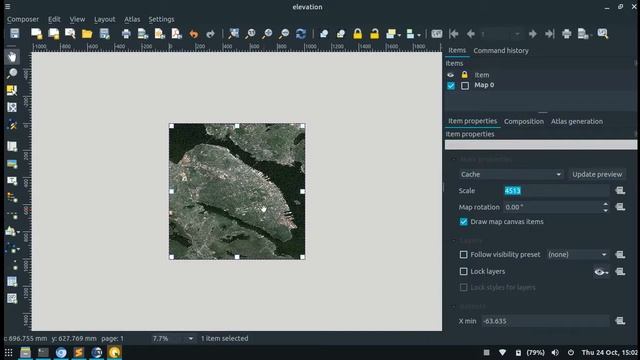Select the Pan composer hand tool
The width and height of the screenshot is (640, 360).
pos(12,57)
